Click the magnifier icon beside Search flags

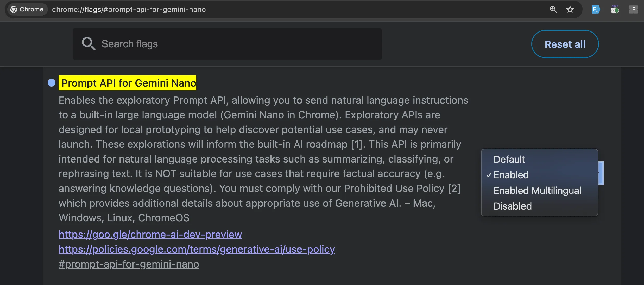tap(88, 44)
